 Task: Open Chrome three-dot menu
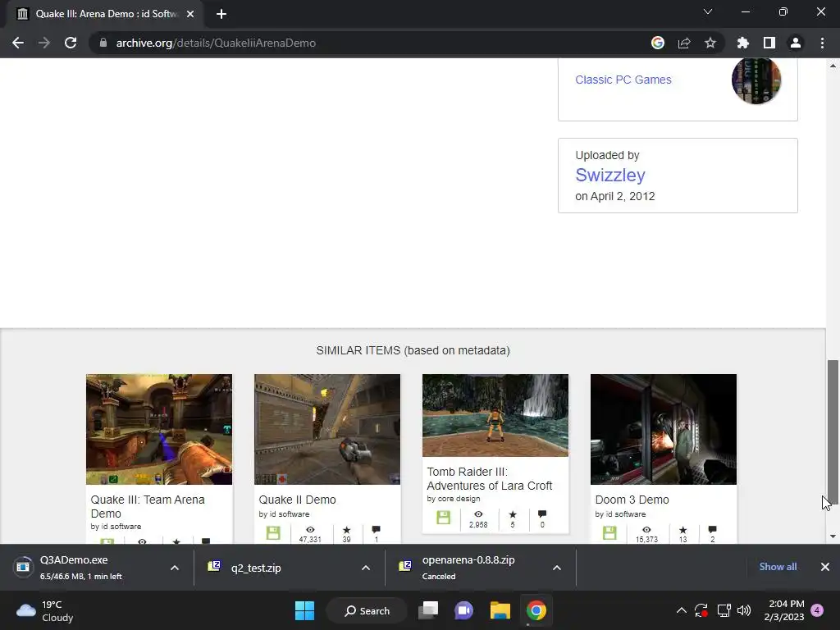(822, 43)
